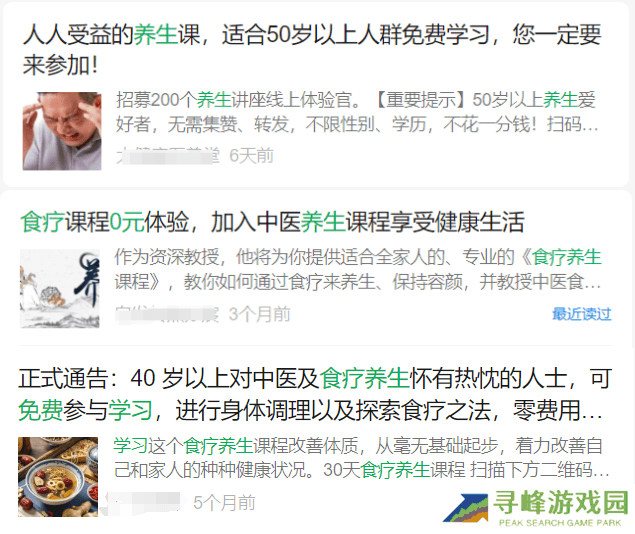
Task: Open the ink painting thumbnail image
Action: point(60,289)
